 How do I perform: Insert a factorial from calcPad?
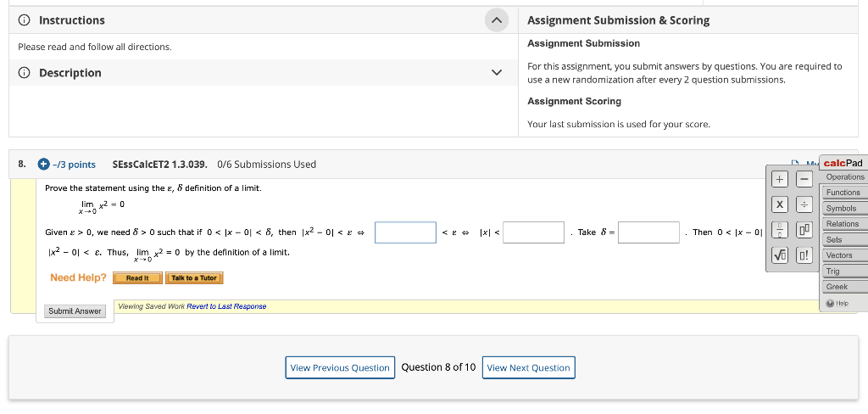pos(804,255)
